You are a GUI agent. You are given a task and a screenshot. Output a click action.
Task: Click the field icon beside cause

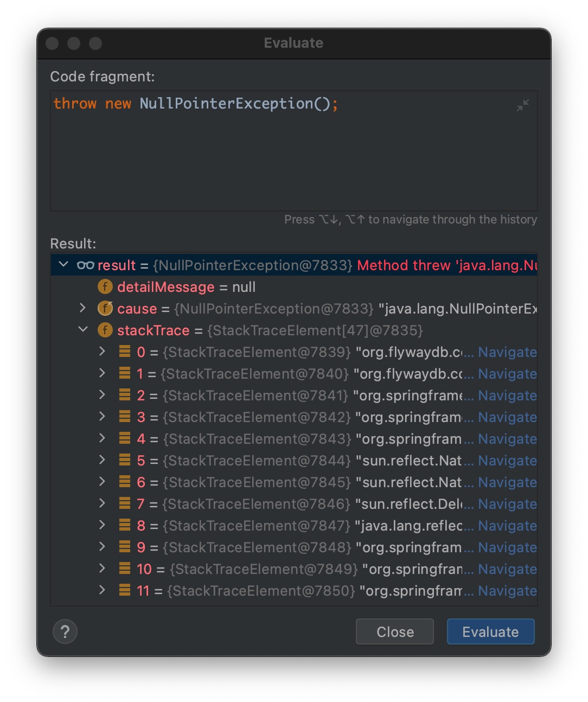pos(105,308)
